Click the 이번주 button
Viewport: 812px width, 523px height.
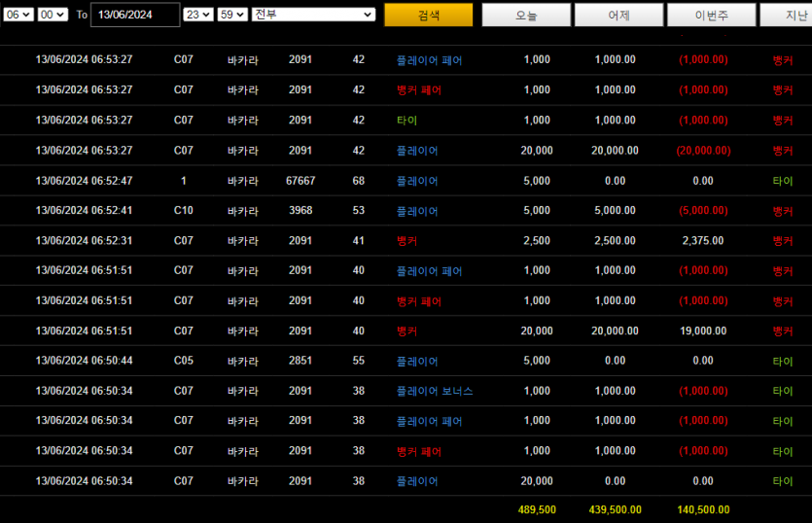[712, 15]
